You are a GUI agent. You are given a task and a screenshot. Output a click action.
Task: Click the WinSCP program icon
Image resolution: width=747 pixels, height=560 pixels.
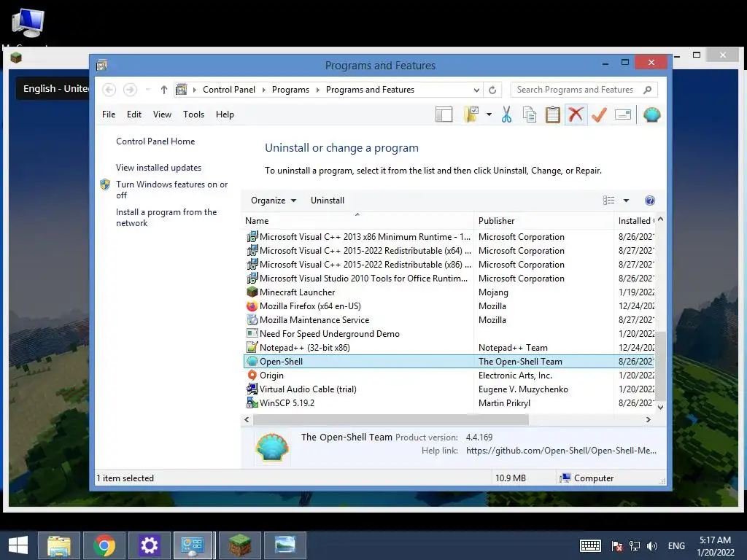(252, 402)
